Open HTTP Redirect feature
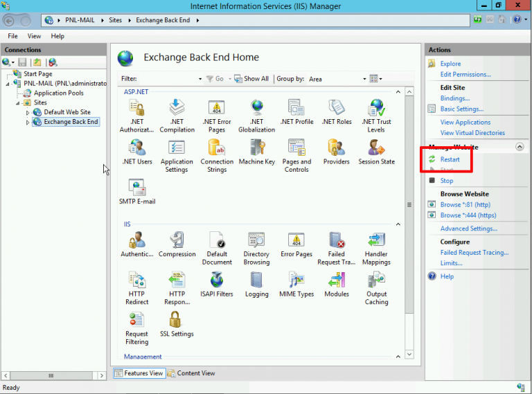532x394 pixels. pyautogui.click(x=136, y=288)
